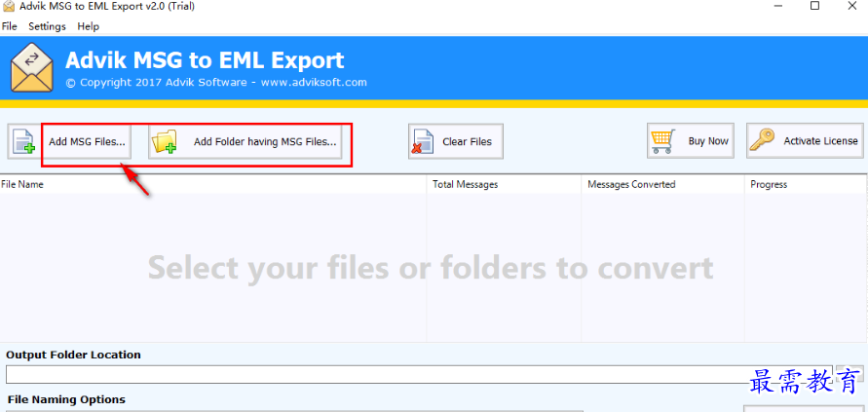Open the Help menu
Viewport: 868px width, 412px height.
tap(88, 26)
